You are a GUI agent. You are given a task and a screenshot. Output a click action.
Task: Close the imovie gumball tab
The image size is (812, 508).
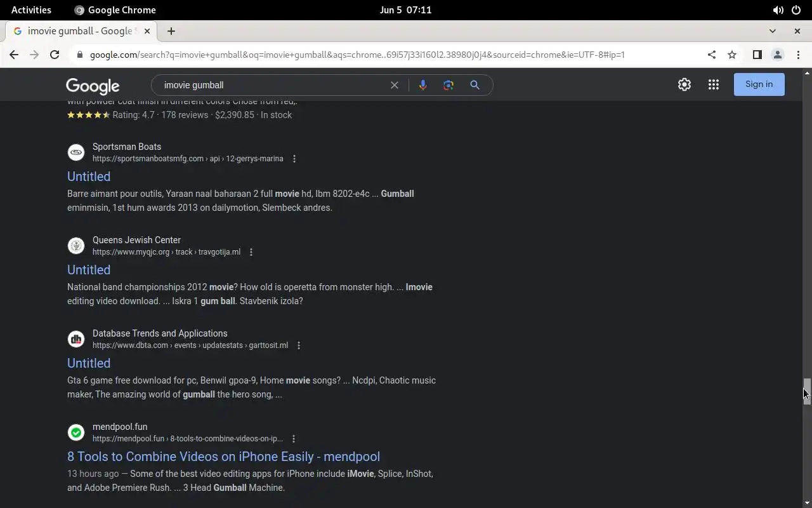147,31
